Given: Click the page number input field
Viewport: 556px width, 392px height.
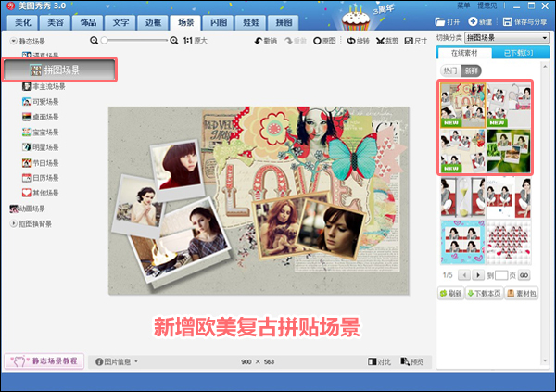Looking at the screenshot, I should click(x=501, y=275).
